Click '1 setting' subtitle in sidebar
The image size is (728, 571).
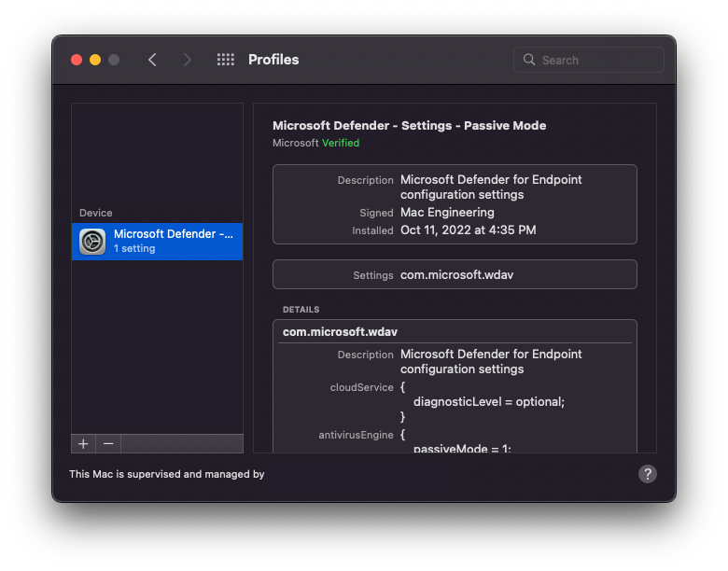pyautogui.click(x=134, y=248)
